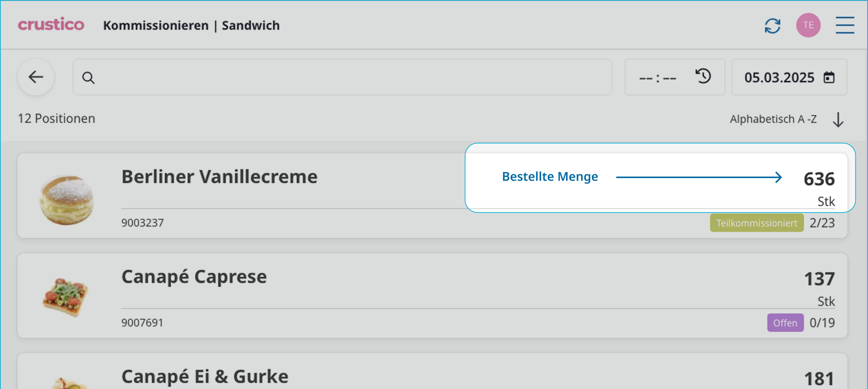Open the Canapé Ei & Gurke item

click(205, 376)
